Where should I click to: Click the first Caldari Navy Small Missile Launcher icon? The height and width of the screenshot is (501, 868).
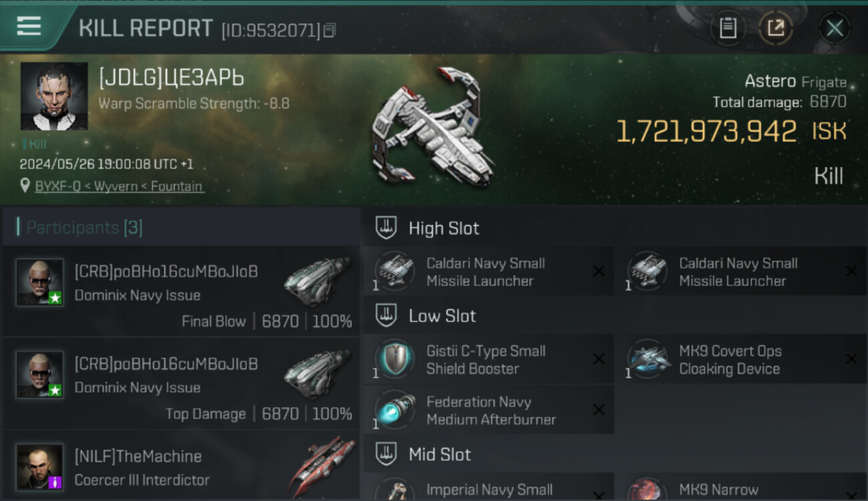tap(394, 271)
